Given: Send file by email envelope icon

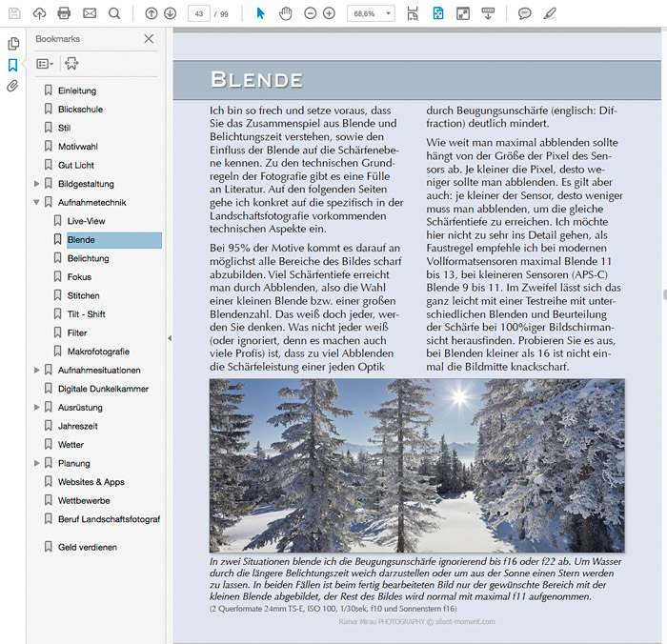Looking at the screenshot, I should click(x=90, y=13).
